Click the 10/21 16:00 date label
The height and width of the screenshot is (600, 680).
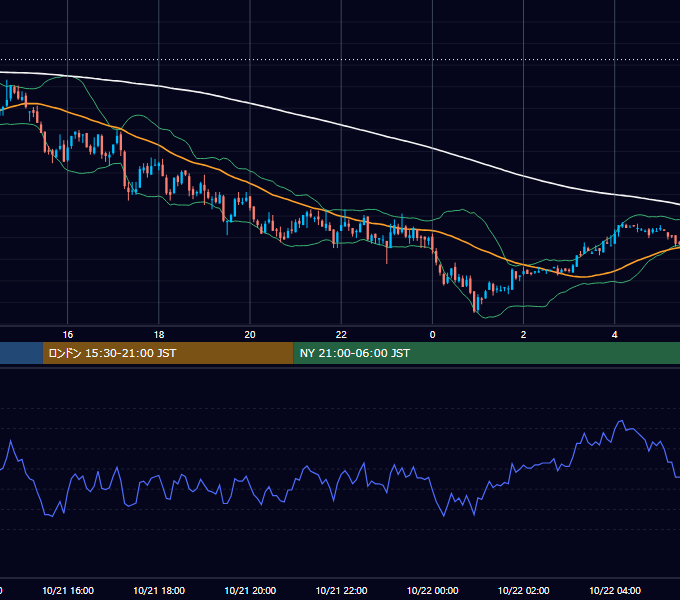68,590
